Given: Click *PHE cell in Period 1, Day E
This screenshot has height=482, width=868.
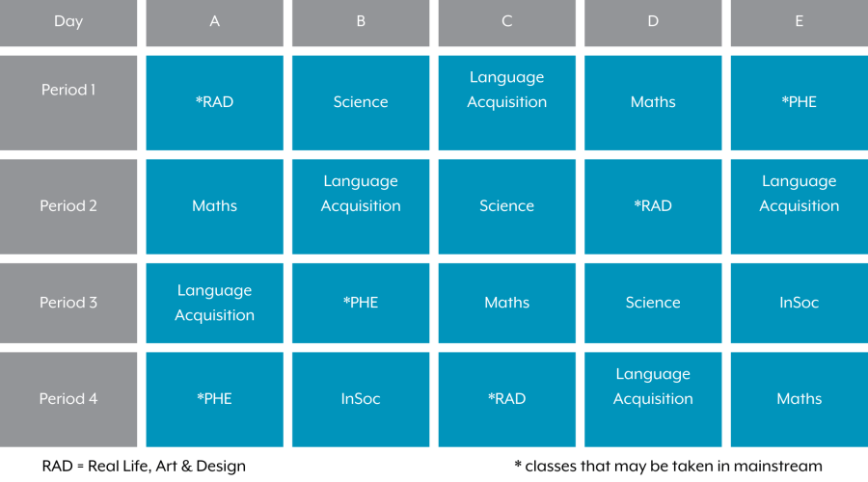Looking at the screenshot, I should [x=800, y=102].
